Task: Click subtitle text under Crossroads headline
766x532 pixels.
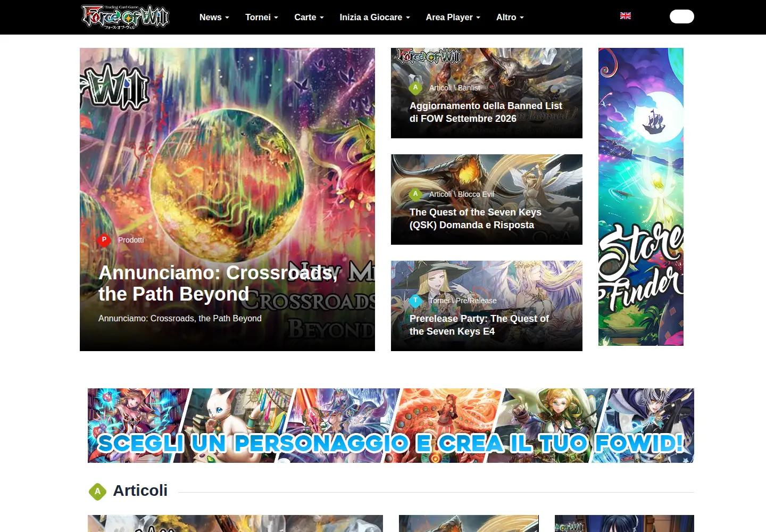Action: (x=180, y=318)
